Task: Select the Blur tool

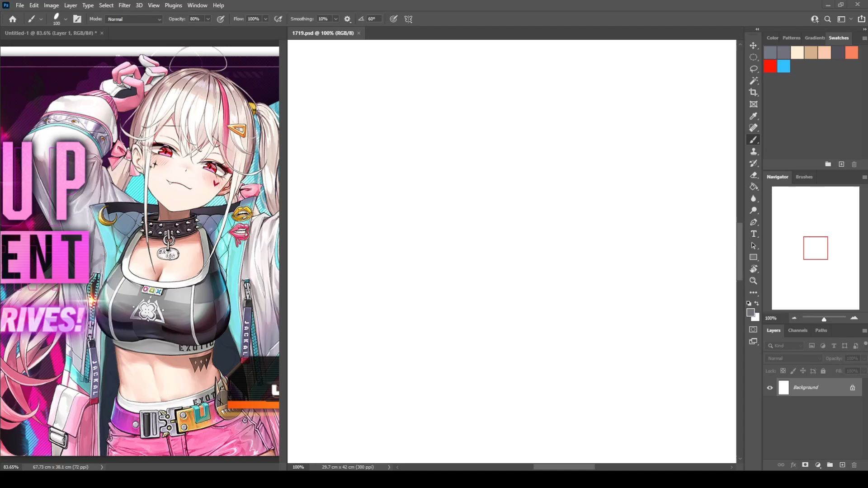Action: 754,198
